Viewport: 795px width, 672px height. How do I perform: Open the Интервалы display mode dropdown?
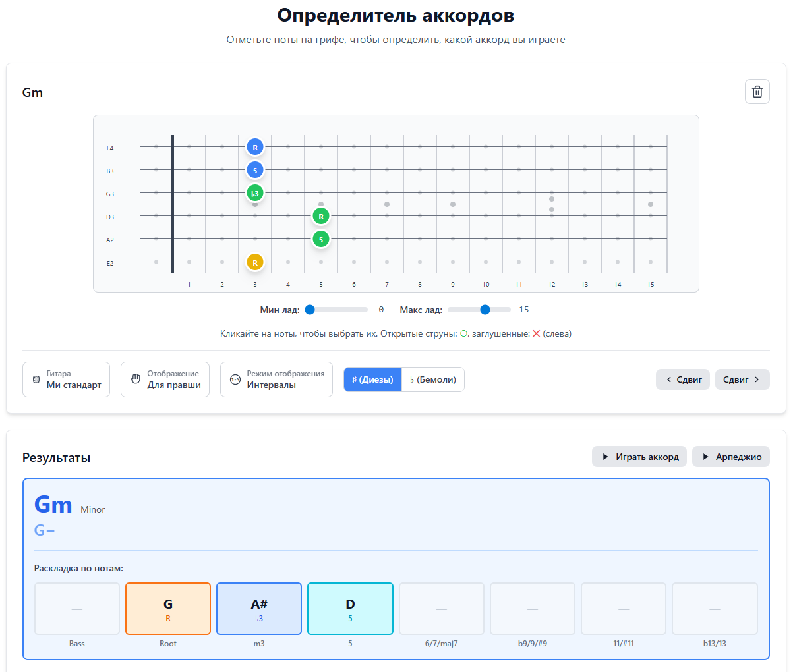(x=276, y=379)
